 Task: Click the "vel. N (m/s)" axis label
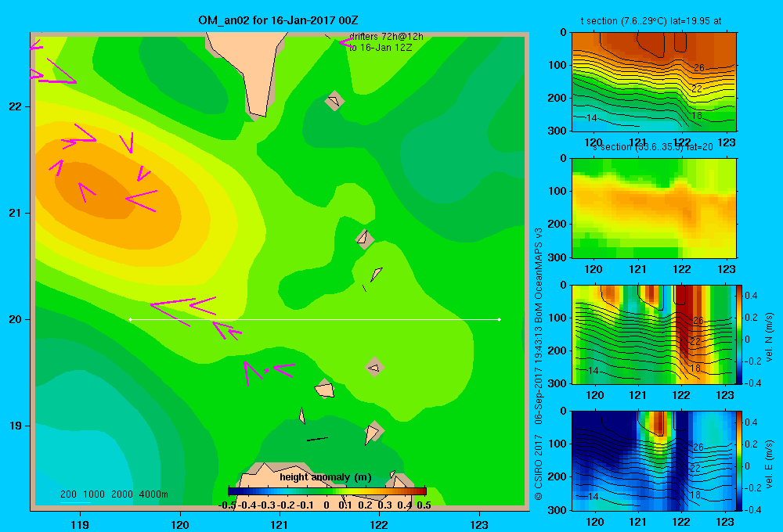769,337
